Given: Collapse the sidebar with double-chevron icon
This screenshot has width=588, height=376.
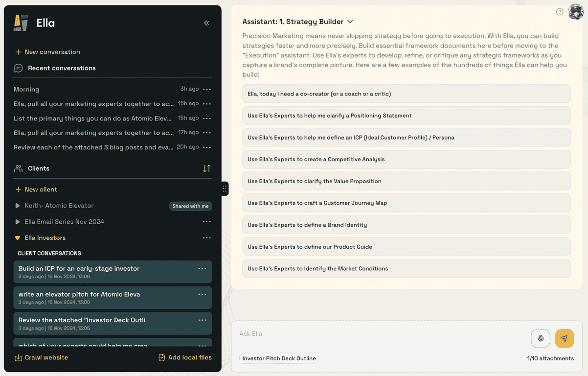Looking at the screenshot, I should pyautogui.click(x=206, y=23).
